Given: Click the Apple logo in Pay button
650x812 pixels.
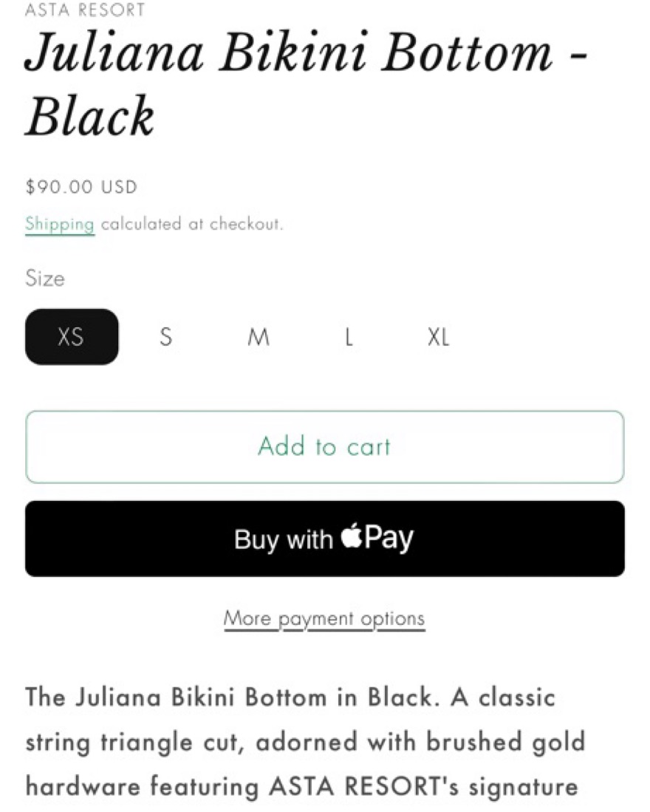Looking at the screenshot, I should 352,538.
